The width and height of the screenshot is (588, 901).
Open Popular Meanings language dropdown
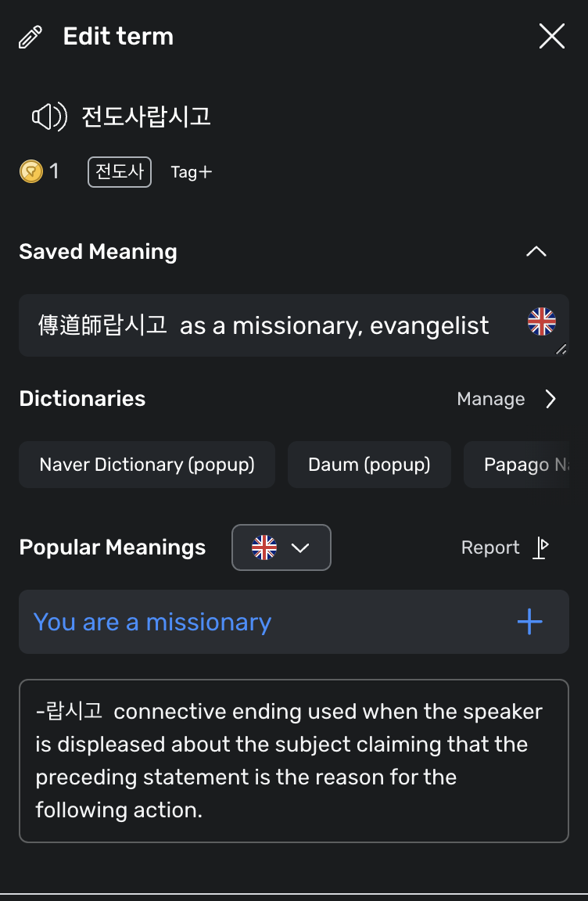coord(281,547)
